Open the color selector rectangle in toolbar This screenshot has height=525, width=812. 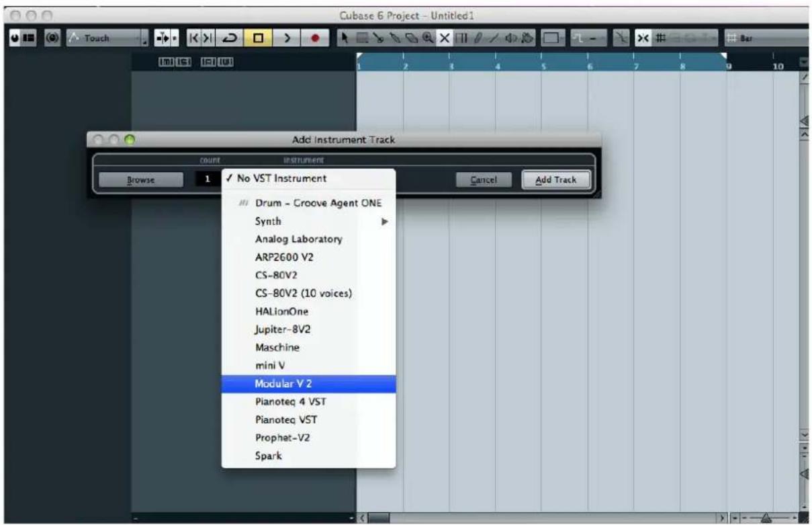553,38
